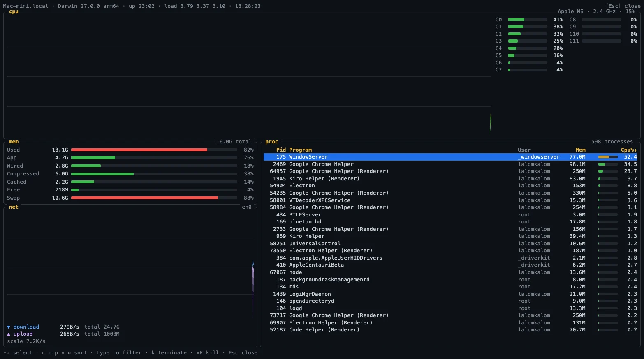The width and height of the screenshot is (644, 359).
Task: Click WindowServer's CPU usage mini bar
Action: coord(608,157)
